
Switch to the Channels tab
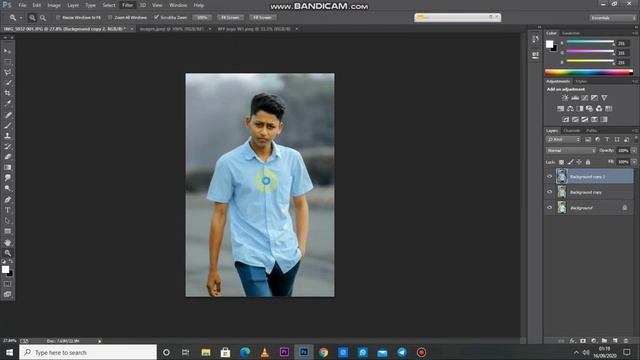(571, 131)
